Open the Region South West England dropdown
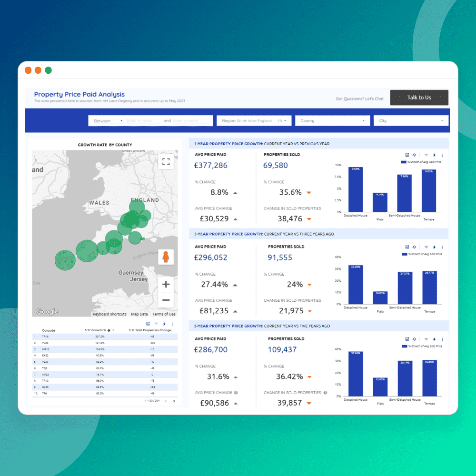This screenshot has height=476, width=476. coord(254,120)
